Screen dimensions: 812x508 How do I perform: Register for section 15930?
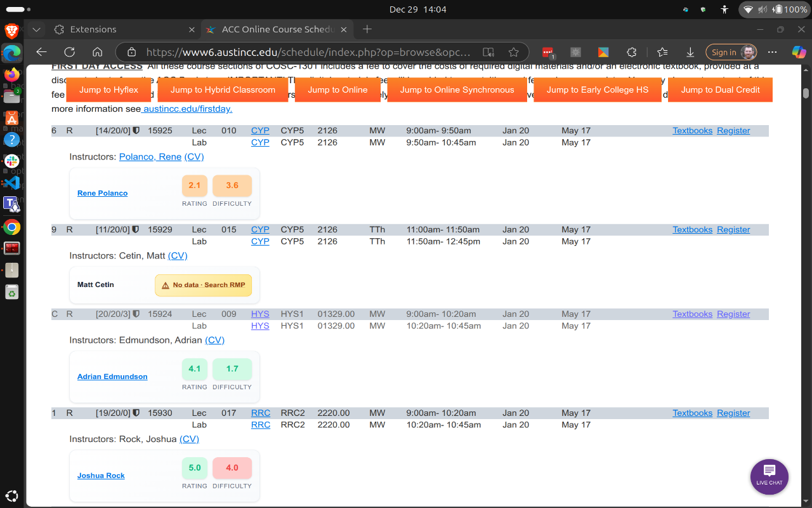733,413
